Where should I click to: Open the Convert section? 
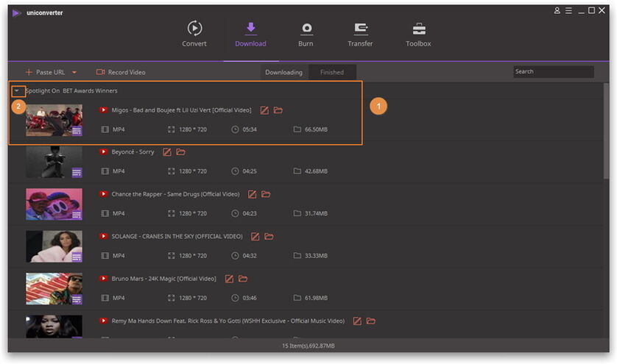pos(194,35)
